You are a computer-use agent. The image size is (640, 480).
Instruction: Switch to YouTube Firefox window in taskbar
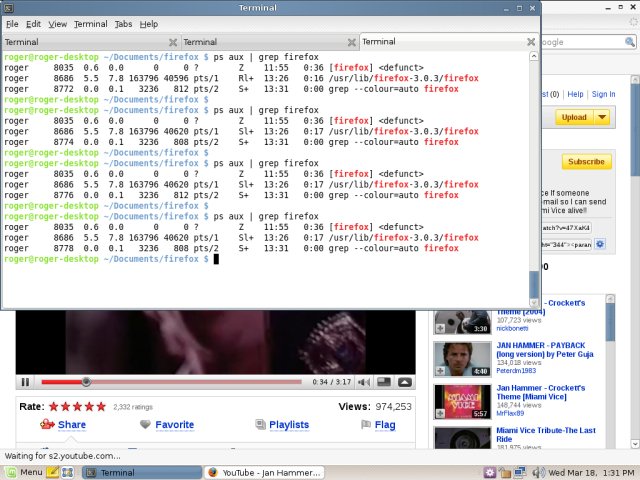pos(264,473)
